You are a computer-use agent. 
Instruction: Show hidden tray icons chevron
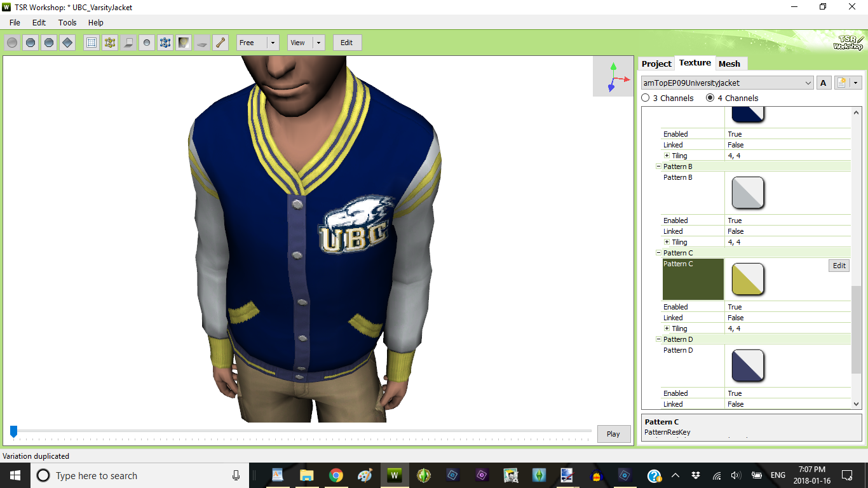pyautogui.click(x=675, y=475)
